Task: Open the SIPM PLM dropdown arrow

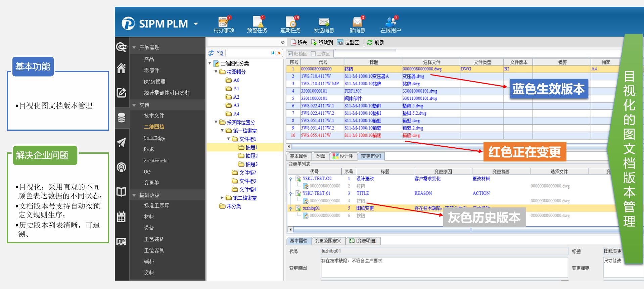Action: tap(196, 24)
